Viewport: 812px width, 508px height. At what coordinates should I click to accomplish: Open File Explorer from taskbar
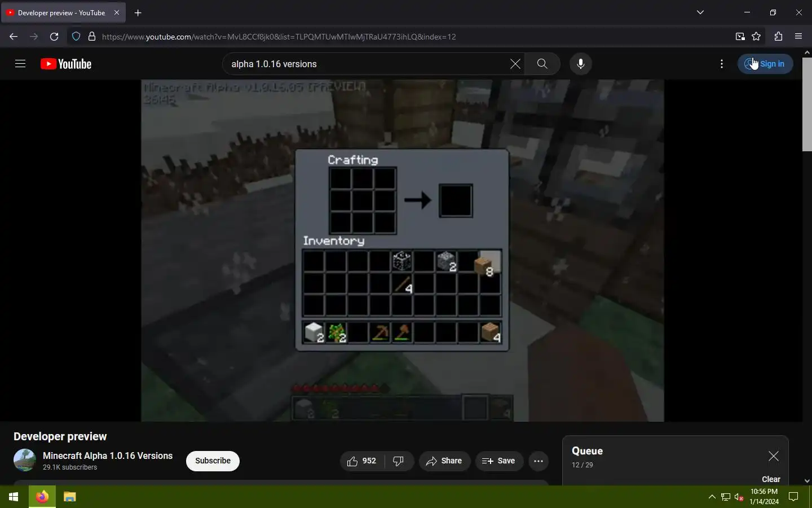70,497
